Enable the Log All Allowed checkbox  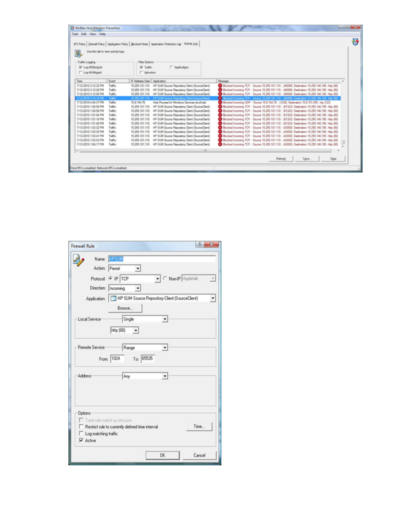pyautogui.click(x=81, y=72)
